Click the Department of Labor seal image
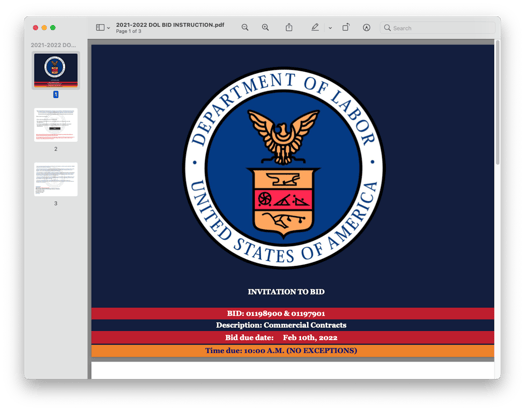Image resolution: width=525 pixels, height=411 pixels. [x=284, y=168]
